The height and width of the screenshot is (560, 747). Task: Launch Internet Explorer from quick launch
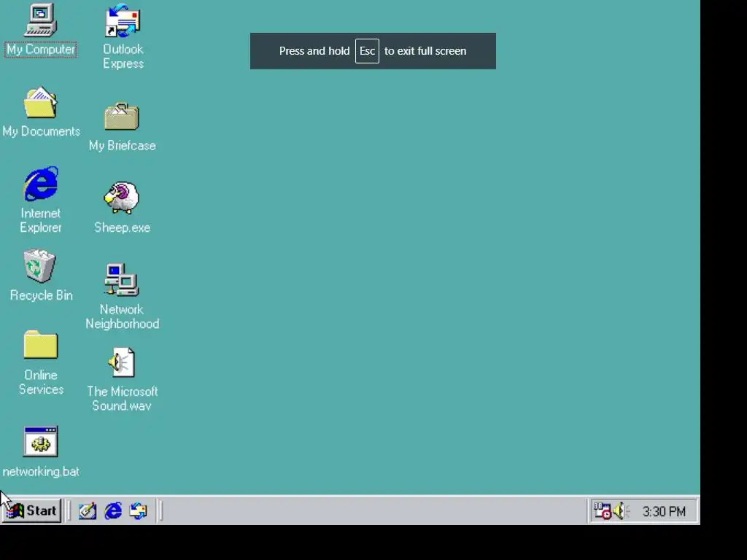113,511
